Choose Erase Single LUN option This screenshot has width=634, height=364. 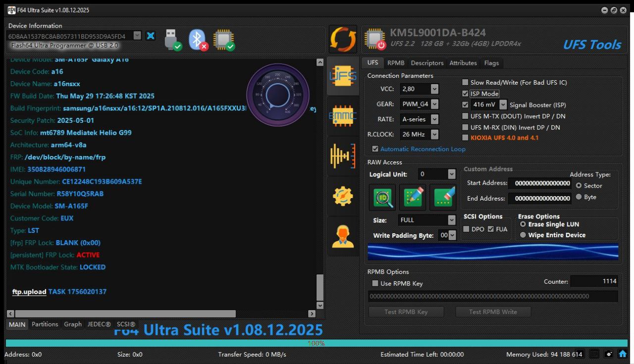pyautogui.click(x=523, y=224)
